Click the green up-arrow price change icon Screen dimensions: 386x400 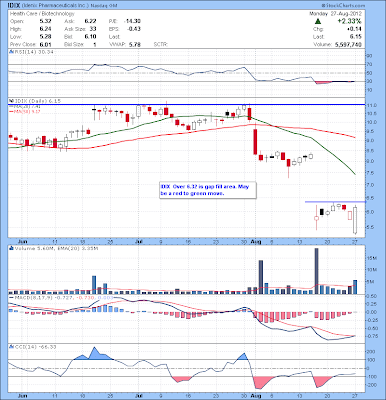[318, 21]
